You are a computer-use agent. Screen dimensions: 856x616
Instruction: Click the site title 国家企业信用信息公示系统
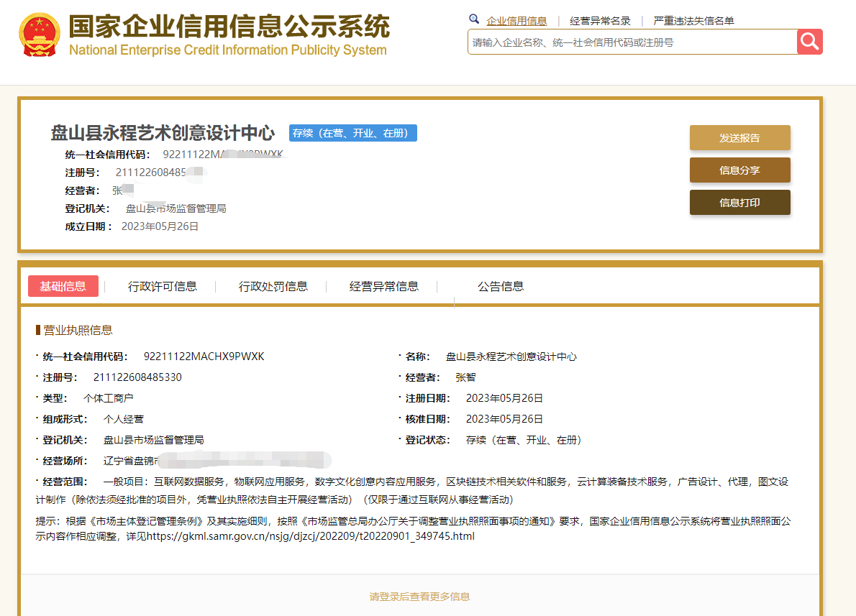(229, 26)
